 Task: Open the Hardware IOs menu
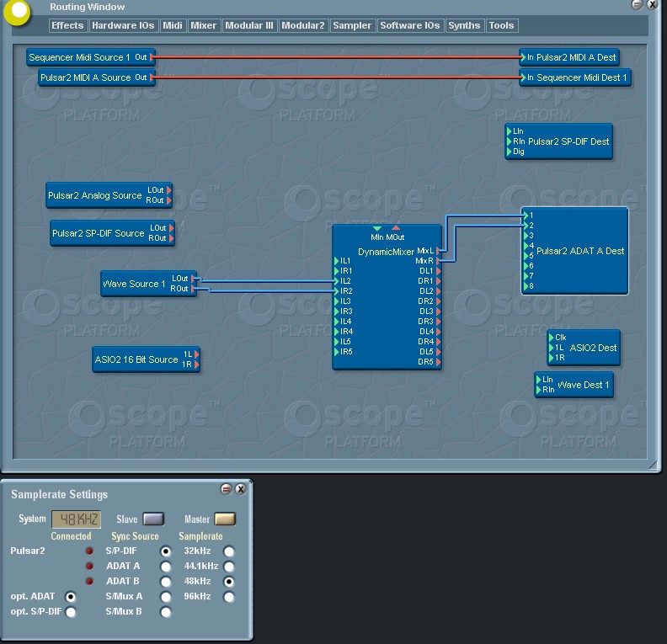123,25
